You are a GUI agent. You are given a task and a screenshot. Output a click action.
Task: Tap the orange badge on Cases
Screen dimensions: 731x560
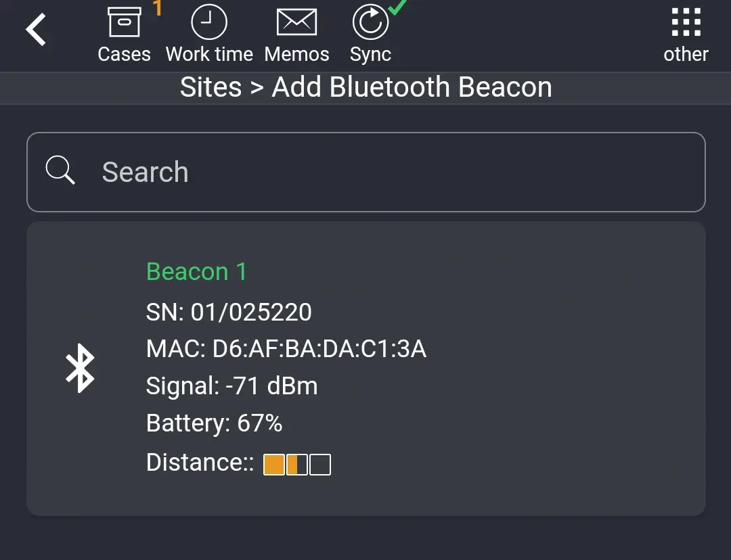157,8
